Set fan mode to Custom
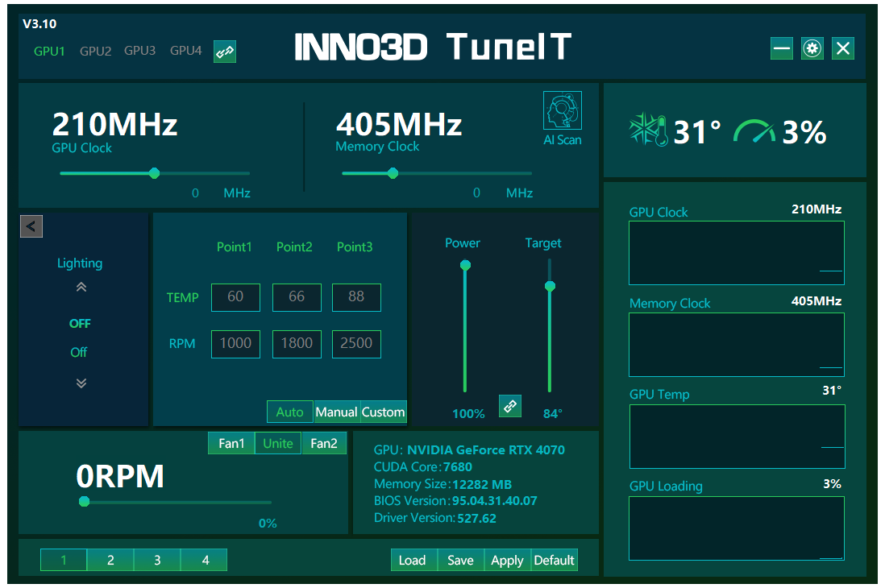This screenshot has width=885, height=588. [383, 412]
